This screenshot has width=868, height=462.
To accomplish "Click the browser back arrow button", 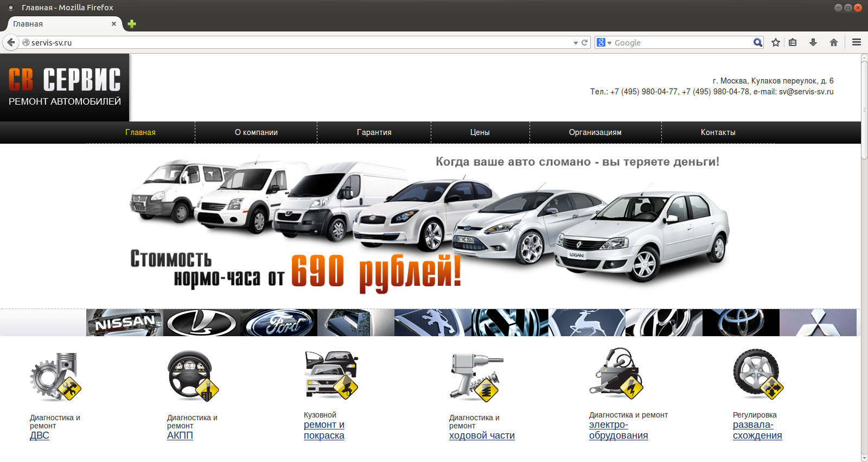I will tap(11, 42).
